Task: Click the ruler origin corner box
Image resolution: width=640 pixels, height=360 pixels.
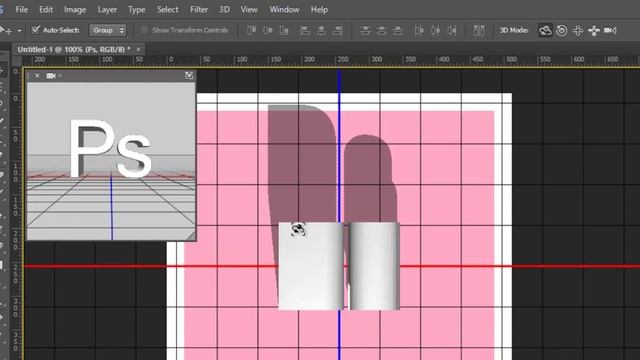Action: pyautogui.click(x=16, y=61)
